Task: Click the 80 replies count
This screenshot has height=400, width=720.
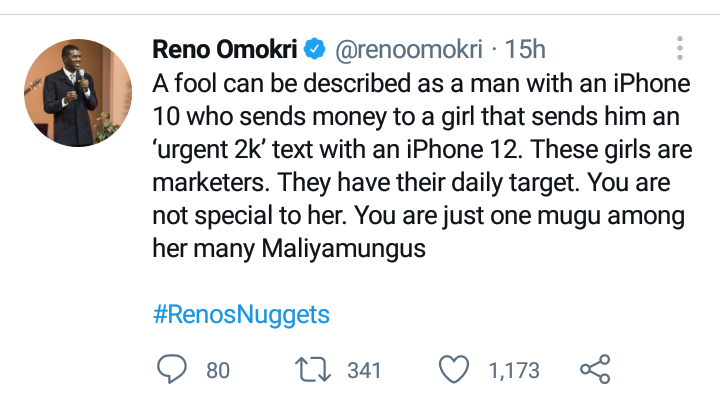Action: click(x=218, y=371)
